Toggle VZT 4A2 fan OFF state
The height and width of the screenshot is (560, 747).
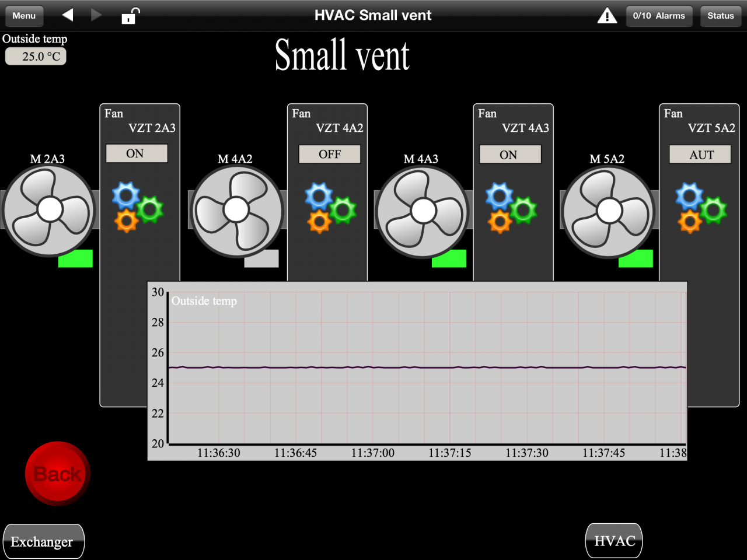(x=330, y=154)
